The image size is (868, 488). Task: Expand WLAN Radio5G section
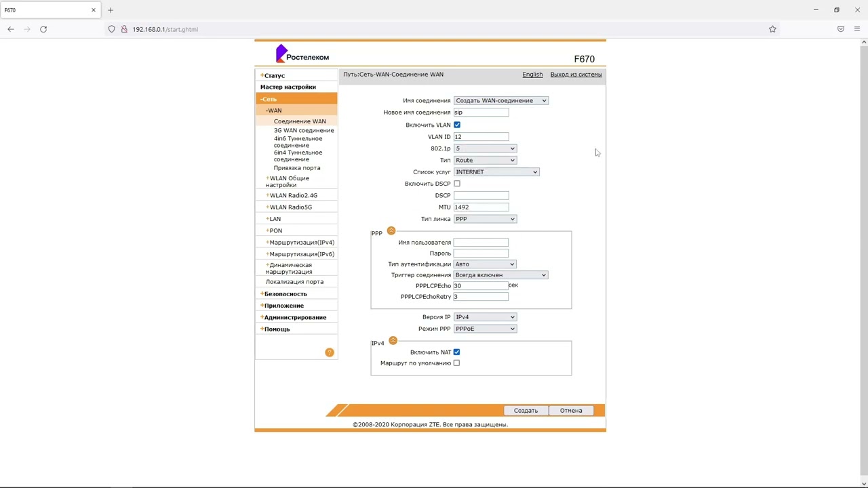tap(289, 207)
